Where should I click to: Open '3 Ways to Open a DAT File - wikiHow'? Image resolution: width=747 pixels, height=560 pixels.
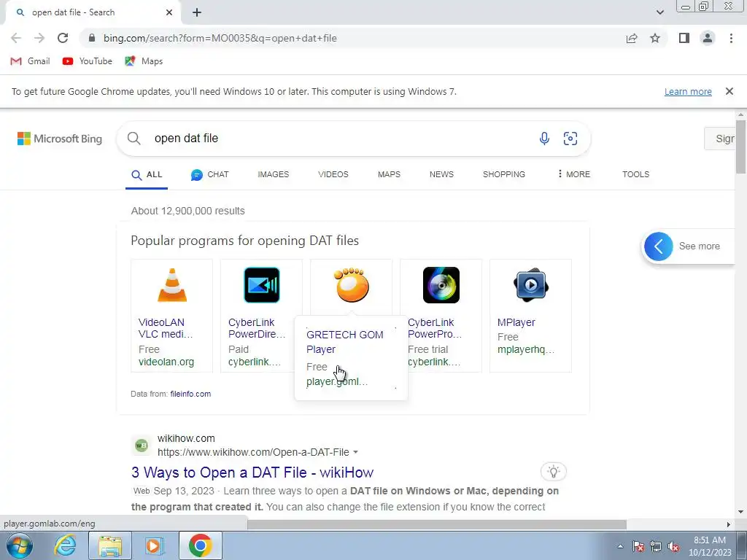[x=252, y=472]
